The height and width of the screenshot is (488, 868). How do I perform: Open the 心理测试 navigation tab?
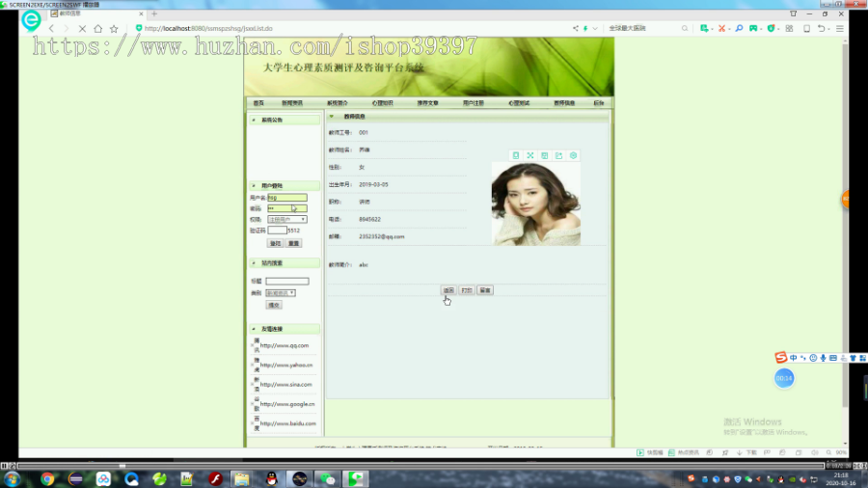coord(519,103)
